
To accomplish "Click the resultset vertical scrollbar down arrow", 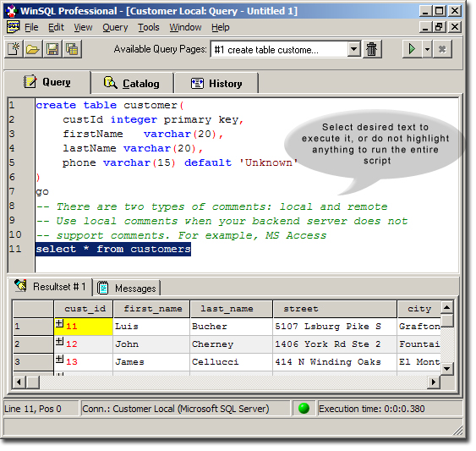I will click(x=447, y=369).
